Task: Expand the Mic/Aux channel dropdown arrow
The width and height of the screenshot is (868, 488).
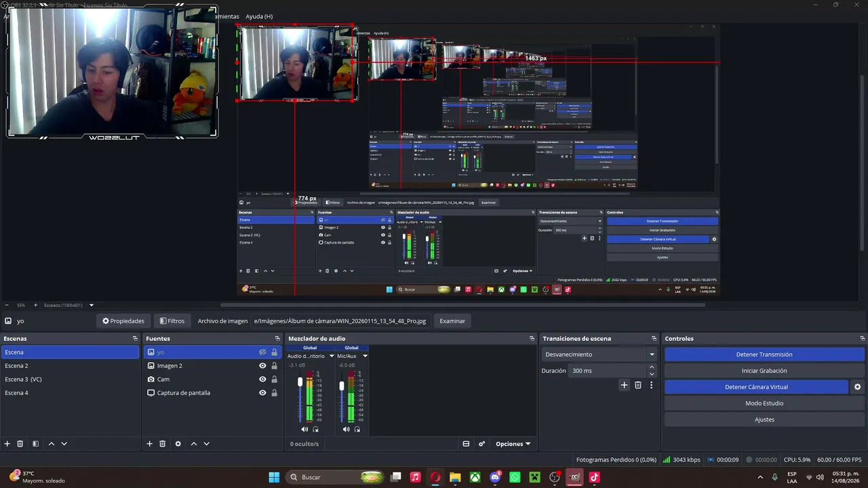Action: tap(365, 356)
